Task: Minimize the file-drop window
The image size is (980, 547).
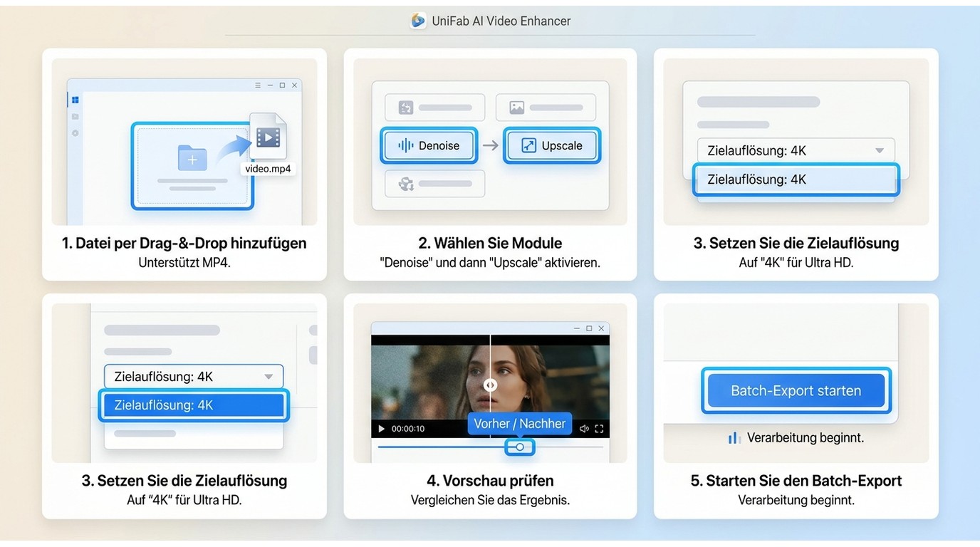Action: click(x=270, y=85)
